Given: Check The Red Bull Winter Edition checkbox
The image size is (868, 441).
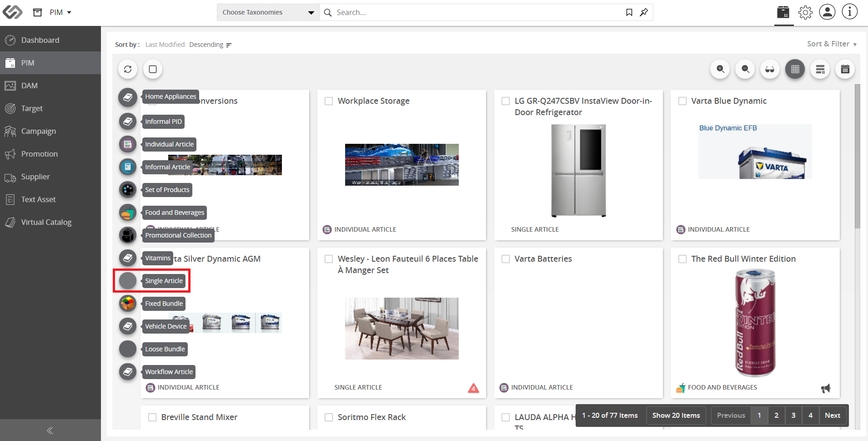Looking at the screenshot, I should point(682,259).
